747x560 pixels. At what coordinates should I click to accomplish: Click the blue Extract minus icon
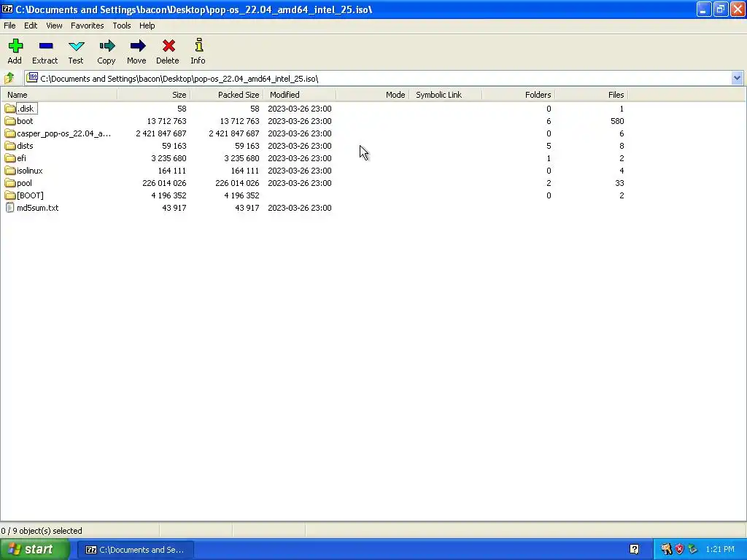coord(46,46)
